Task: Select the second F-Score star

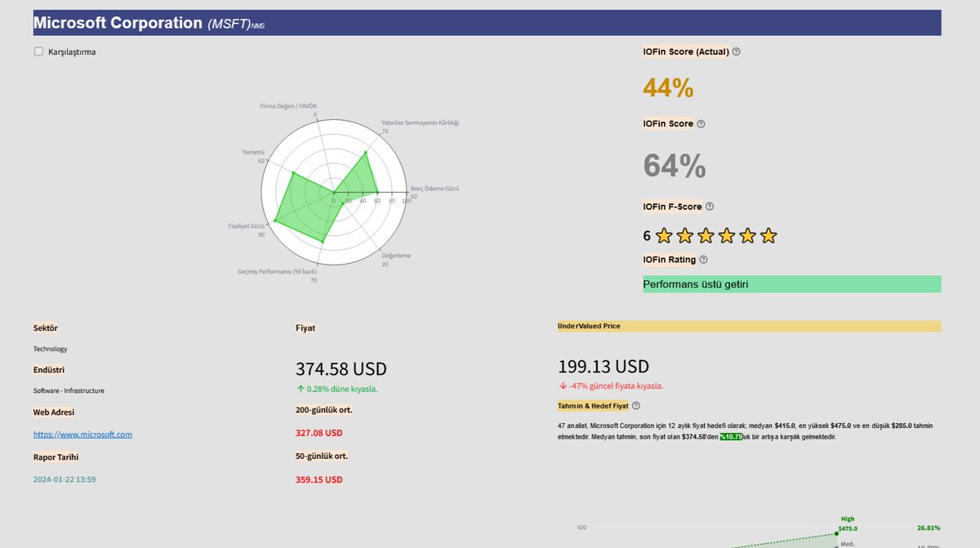Action: pos(685,236)
